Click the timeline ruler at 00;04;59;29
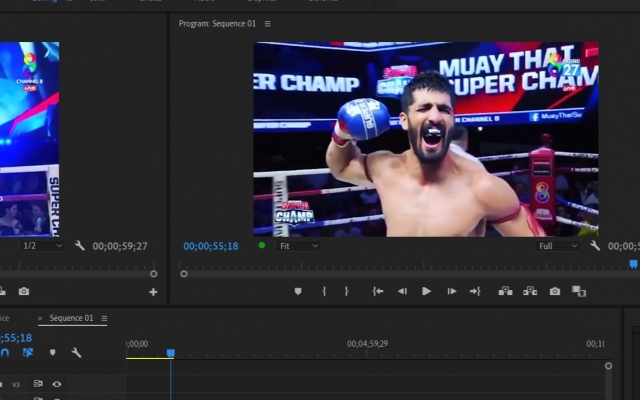Image resolution: width=640 pixels, height=400 pixels. [x=367, y=344]
